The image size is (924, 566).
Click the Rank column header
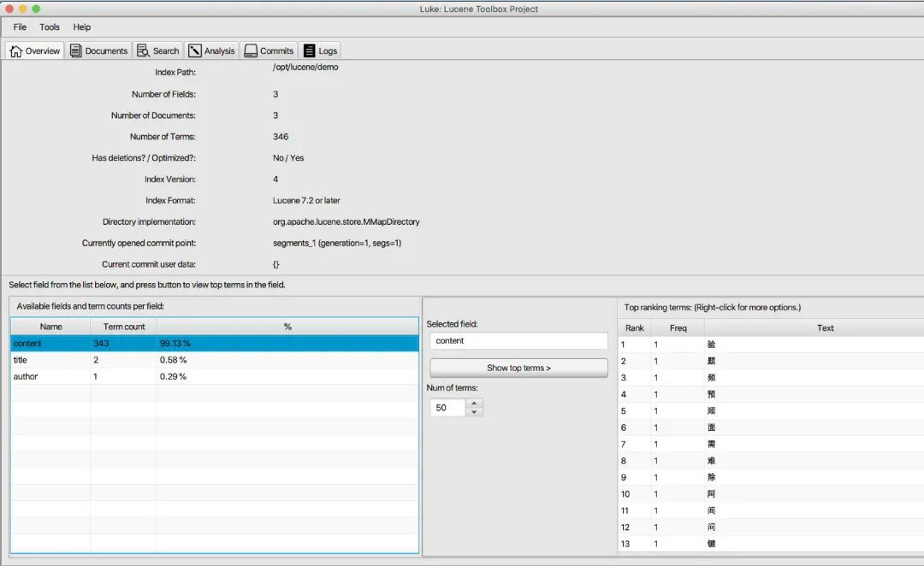pos(634,328)
